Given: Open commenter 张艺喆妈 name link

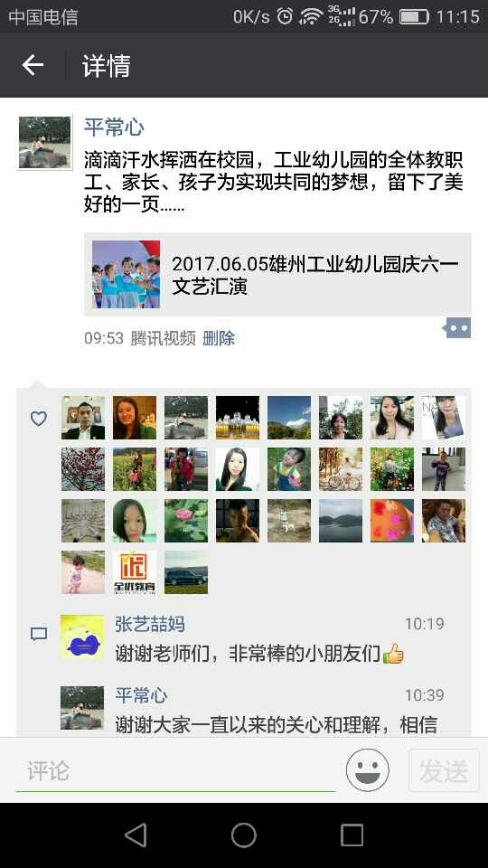Looking at the screenshot, I should [149, 624].
